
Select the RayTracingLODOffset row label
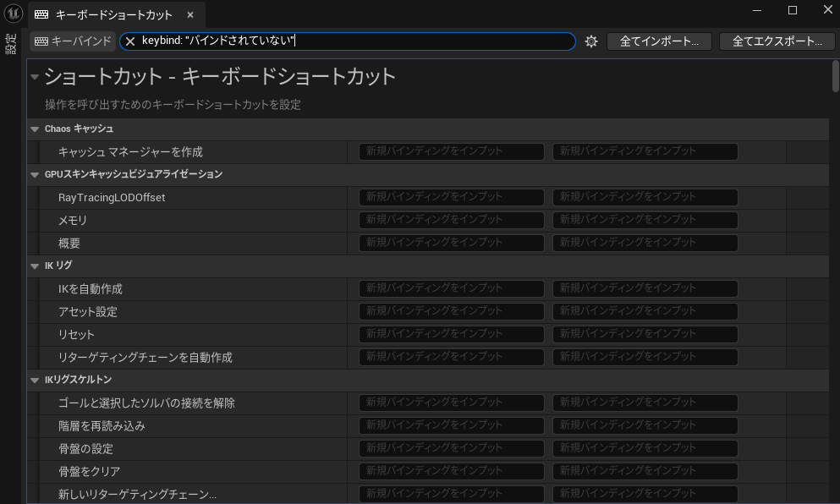pyautogui.click(x=112, y=198)
